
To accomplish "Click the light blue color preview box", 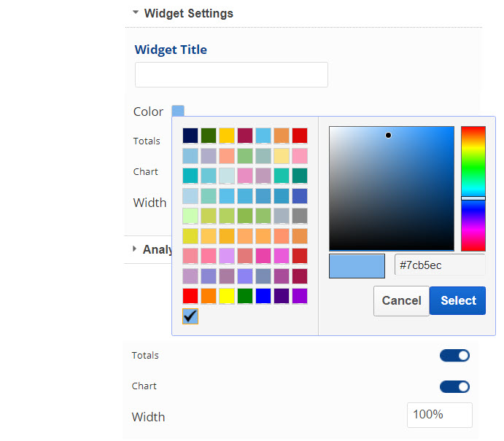I will 357,266.
